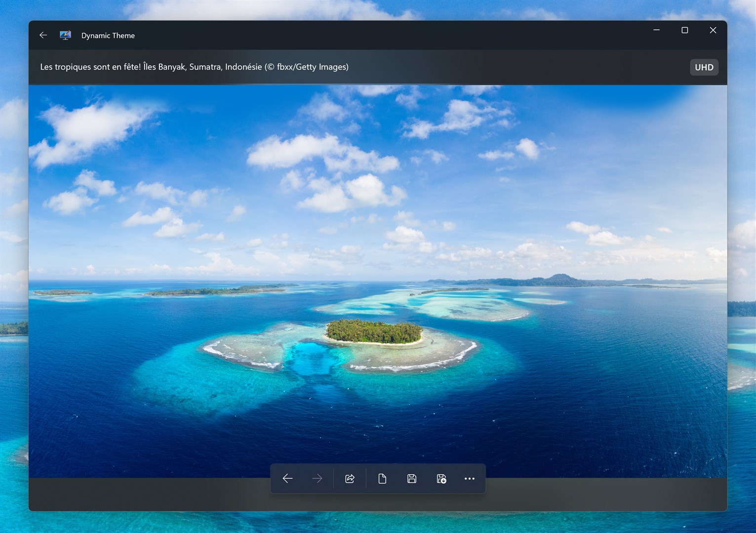The height and width of the screenshot is (533, 756).
Task: Click the forward navigation arrow in the toolbar
Action: click(317, 478)
